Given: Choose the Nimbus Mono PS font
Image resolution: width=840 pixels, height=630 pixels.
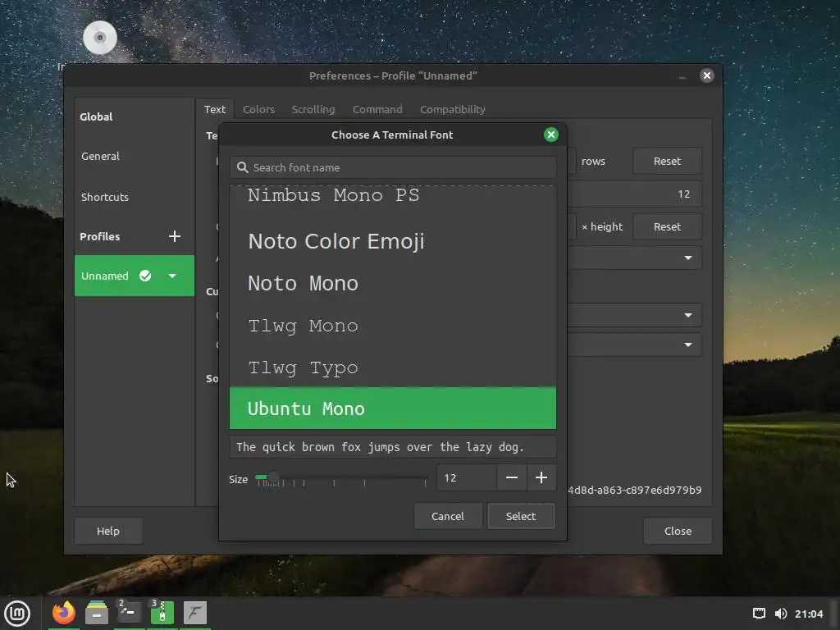Looking at the screenshot, I should [x=393, y=196].
